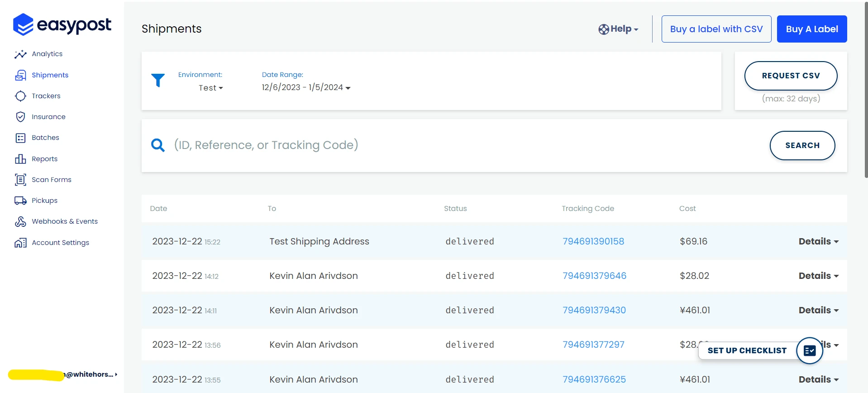Click the blue filter funnel icon
The image size is (868, 393).
click(x=158, y=80)
